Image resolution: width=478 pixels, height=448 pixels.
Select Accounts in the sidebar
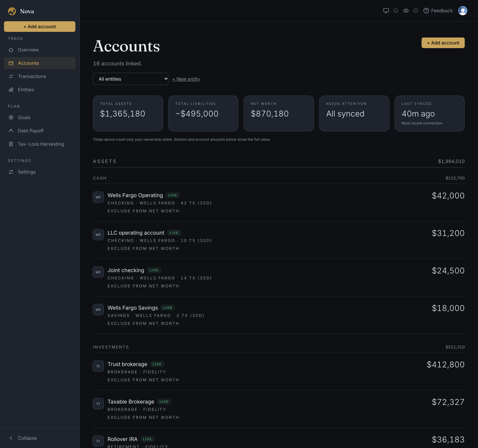click(x=40, y=63)
